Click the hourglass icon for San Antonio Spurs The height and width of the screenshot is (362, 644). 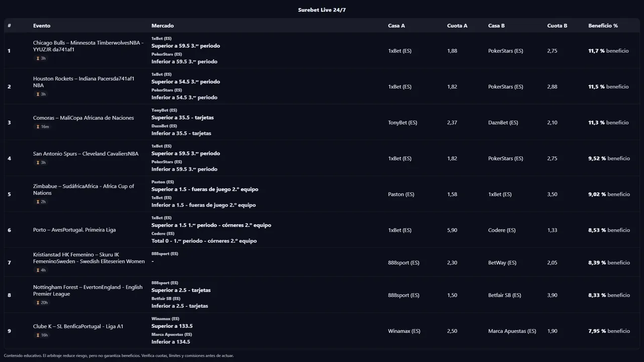point(38,162)
